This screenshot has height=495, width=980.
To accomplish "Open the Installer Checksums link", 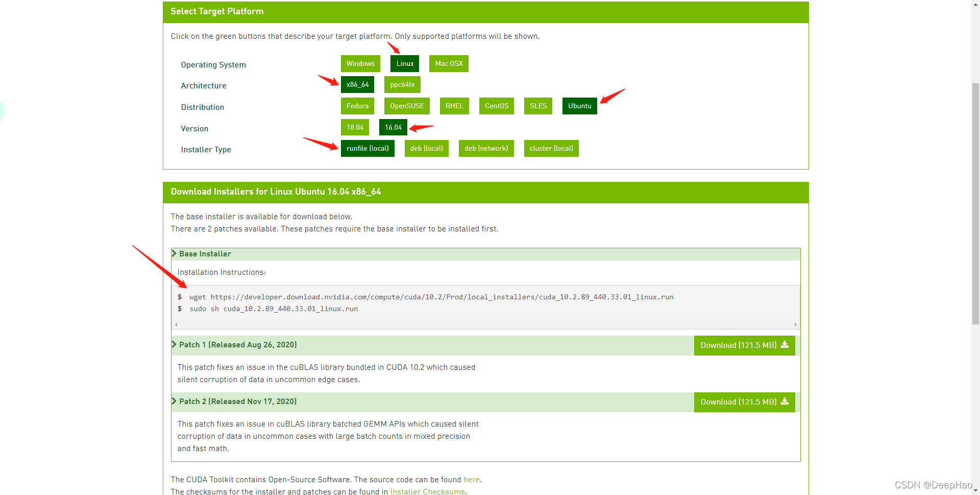I will pos(427,491).
